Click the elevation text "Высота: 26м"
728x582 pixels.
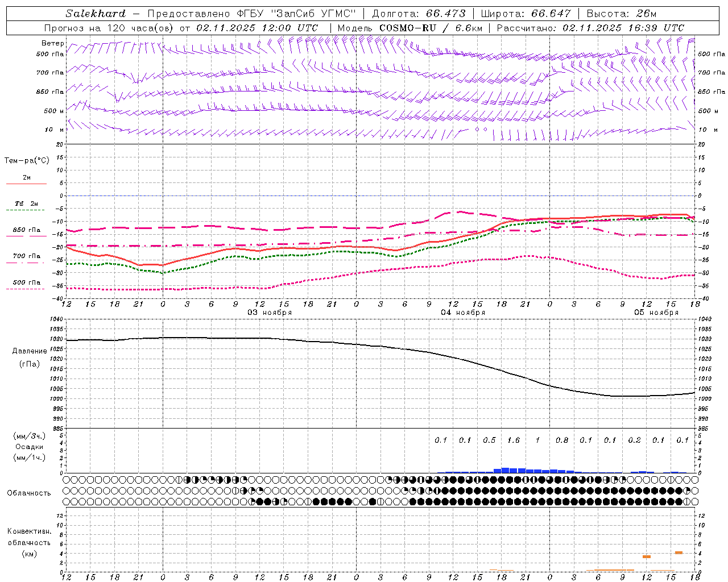point(621,14)
